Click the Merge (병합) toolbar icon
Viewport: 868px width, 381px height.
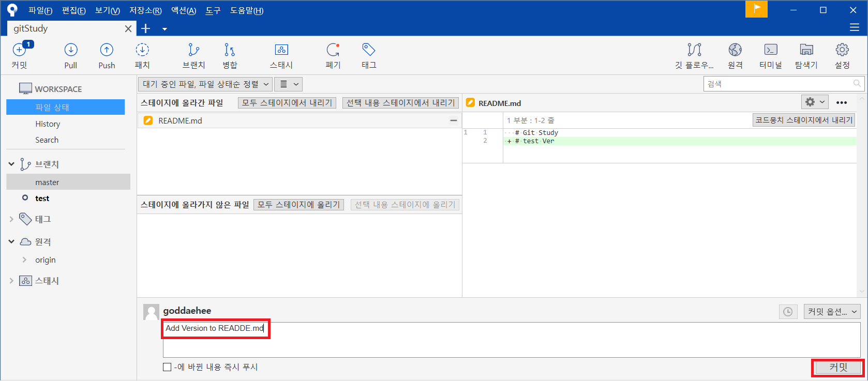point(230,50)
